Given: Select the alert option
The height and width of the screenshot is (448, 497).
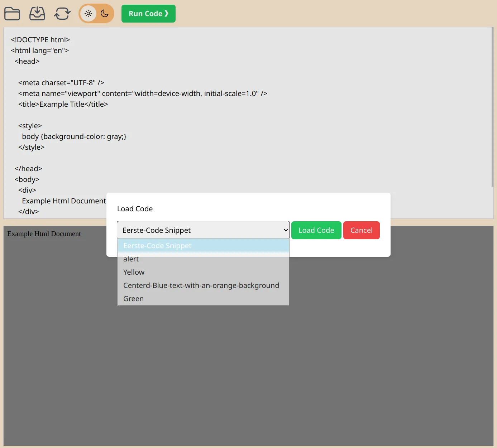Looking at the screenshot, I should click(203, 259).
